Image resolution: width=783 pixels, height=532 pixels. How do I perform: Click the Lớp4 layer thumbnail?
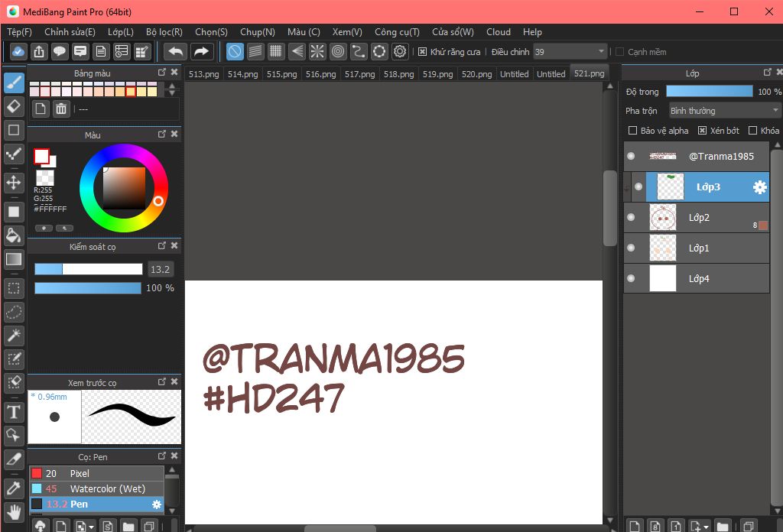(x=663, y=278)
